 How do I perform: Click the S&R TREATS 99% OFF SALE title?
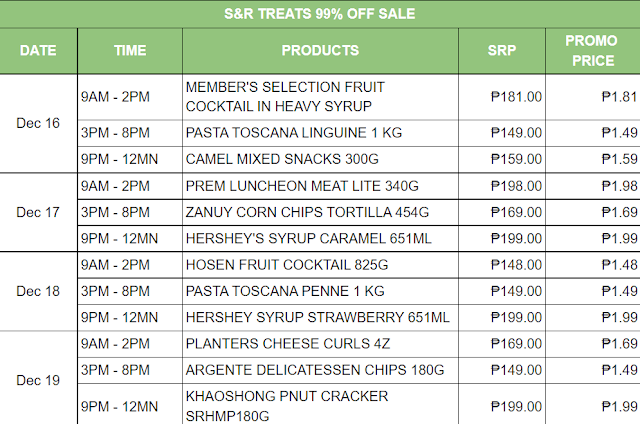[320, 14]
